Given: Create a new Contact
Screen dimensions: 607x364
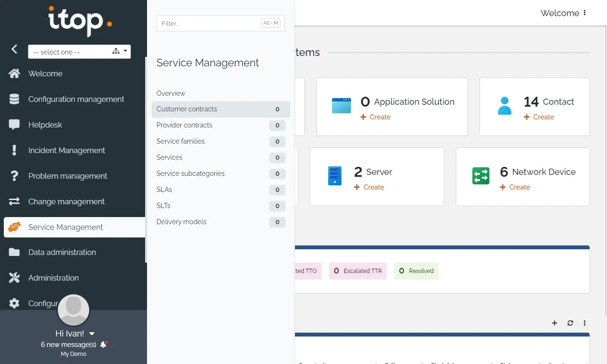Looking at the screenshot, I should [x=539, y=117].
